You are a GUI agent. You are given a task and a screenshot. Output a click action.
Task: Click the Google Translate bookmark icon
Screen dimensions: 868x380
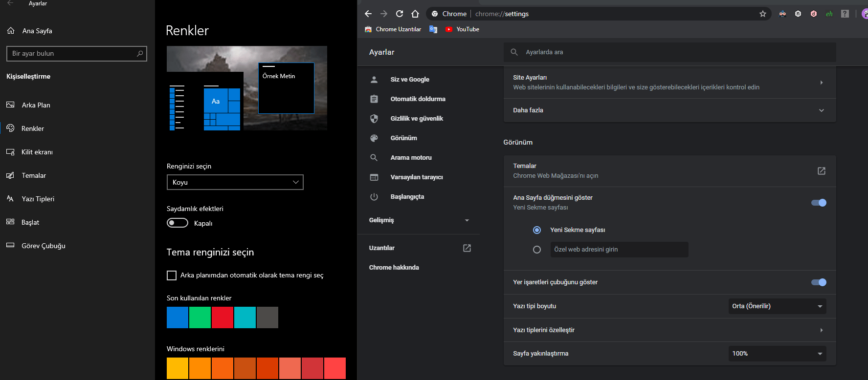point(433,29)
